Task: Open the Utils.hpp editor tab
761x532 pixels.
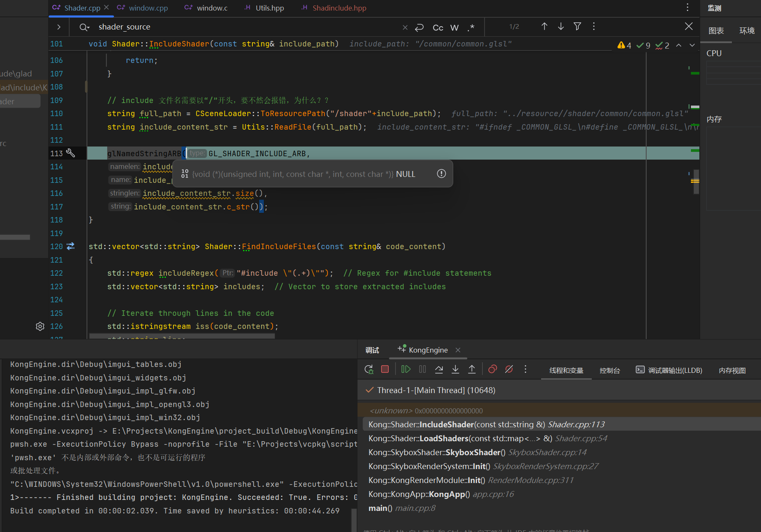Action: (x=264, y=8)
